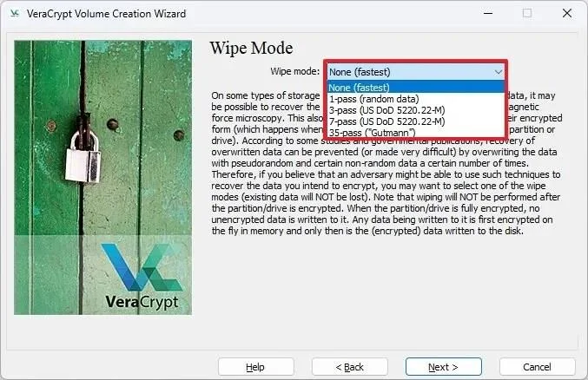Screen dimensions: 588x380
Task: Click the Wipe Mode heading
Action: point(251,48)
